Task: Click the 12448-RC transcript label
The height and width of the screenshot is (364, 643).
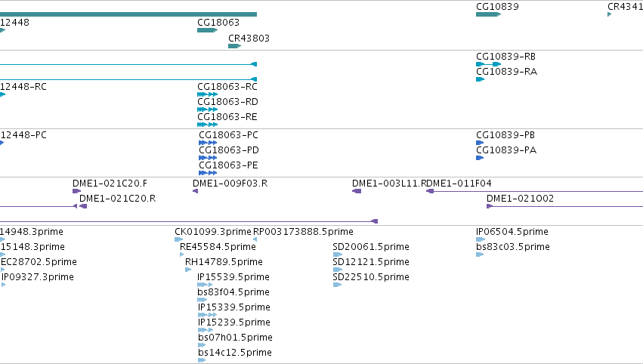Action: (x=23, y=87)
